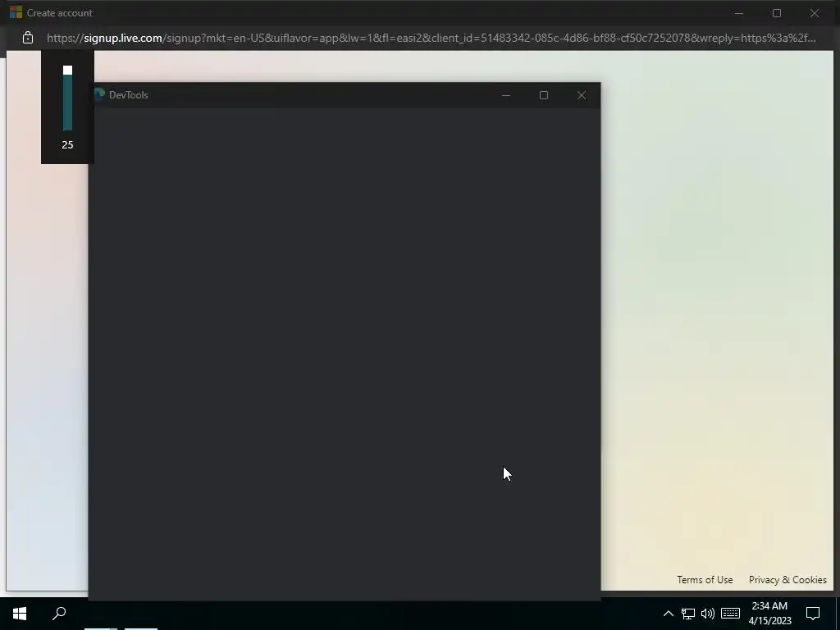Open taskbar search magnifier

(x=59, y=614)
